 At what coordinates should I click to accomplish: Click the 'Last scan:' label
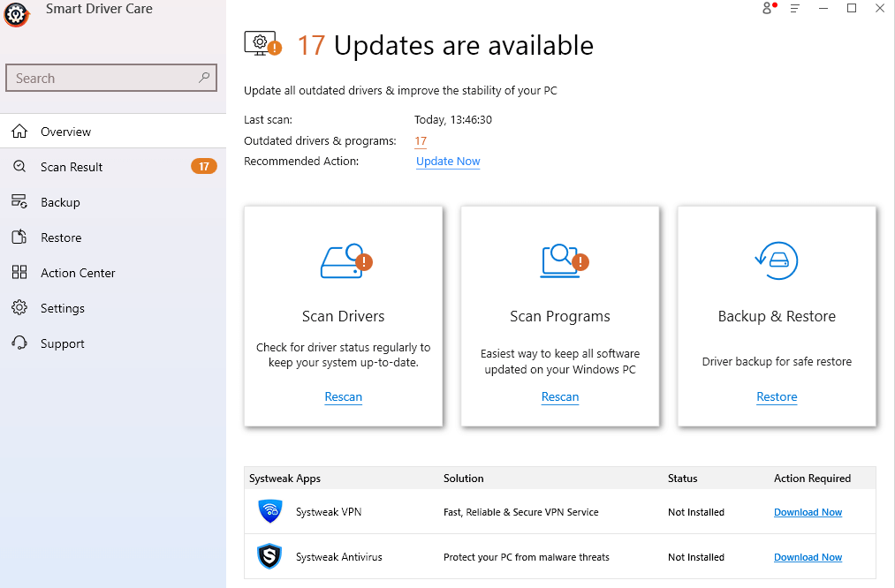(268, 120)
